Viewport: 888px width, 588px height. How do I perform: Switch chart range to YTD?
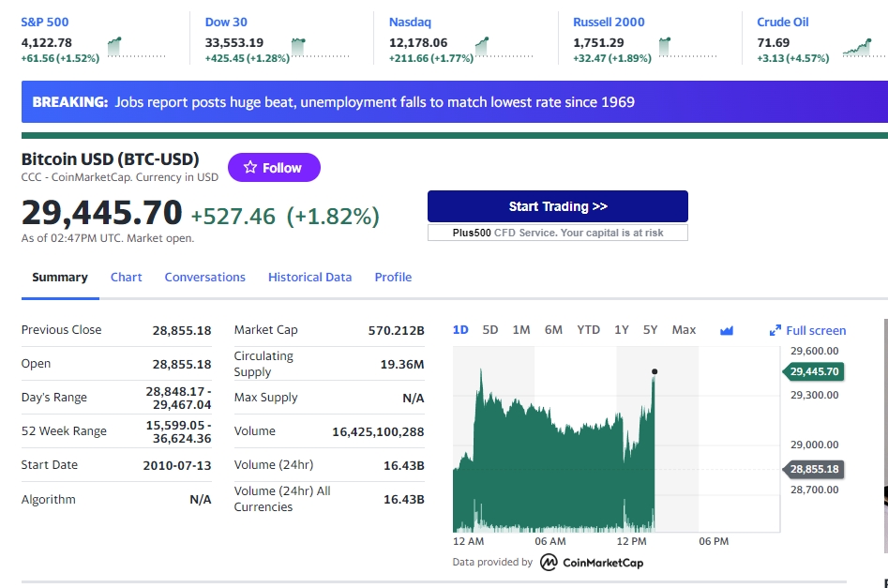pos(588,330)
